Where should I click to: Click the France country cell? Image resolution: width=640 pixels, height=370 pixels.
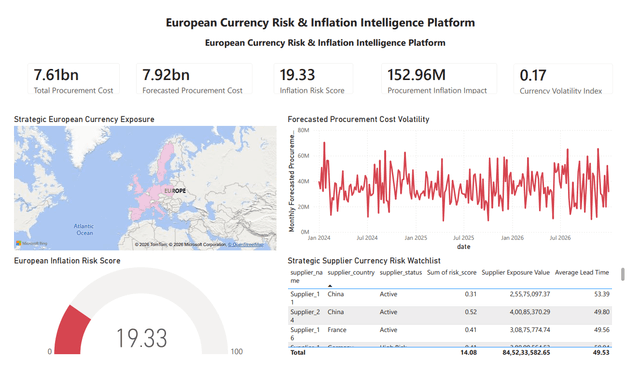[336, 330]
